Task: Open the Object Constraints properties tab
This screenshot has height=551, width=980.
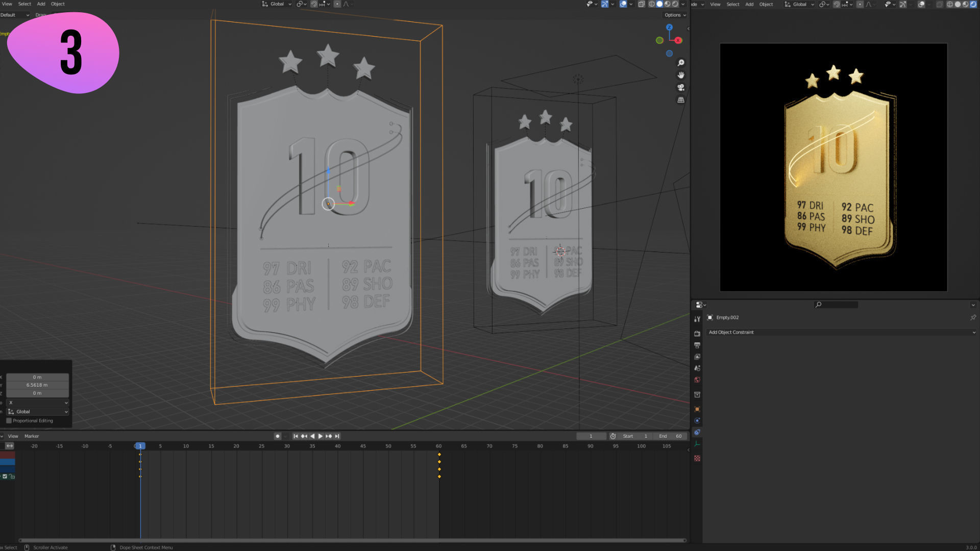Action: coord(697,432)
